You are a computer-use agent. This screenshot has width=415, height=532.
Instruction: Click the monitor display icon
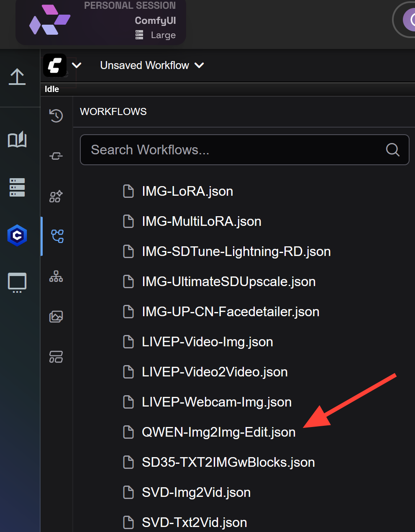17,282
